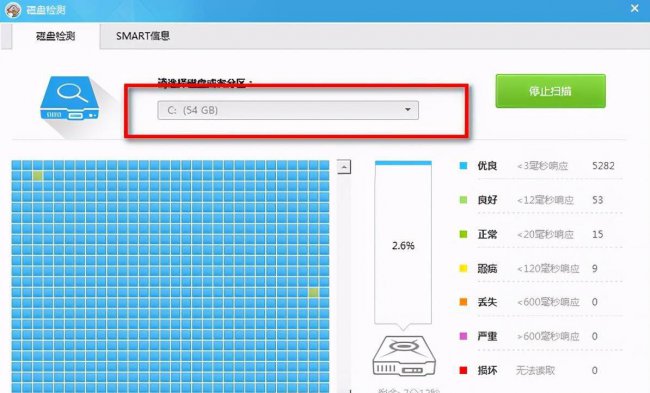
Task: Click the 优良 count value 5282
Action: pyautogui.click(x=603, y=166)
